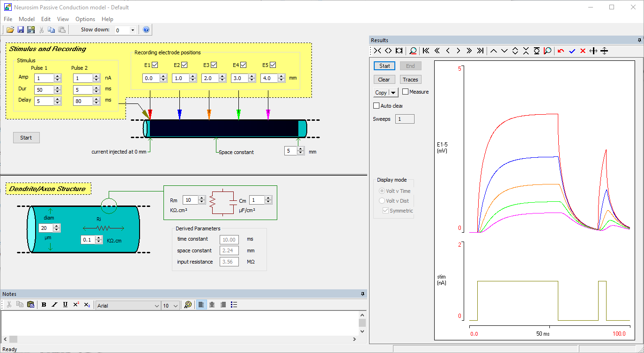
Task: Click the open file folder icon
Action: point(10,30)
